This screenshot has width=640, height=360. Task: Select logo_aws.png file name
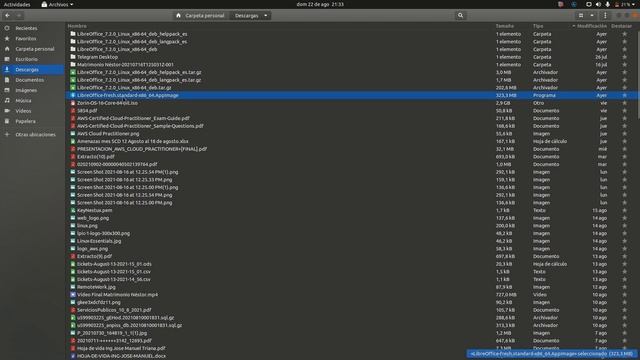[93, 249]
